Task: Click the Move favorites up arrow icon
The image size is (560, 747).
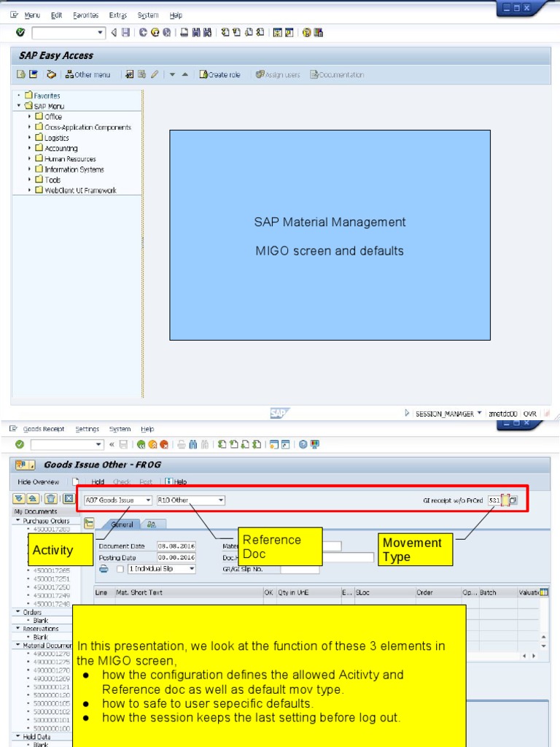Action: tap(184, 74)
